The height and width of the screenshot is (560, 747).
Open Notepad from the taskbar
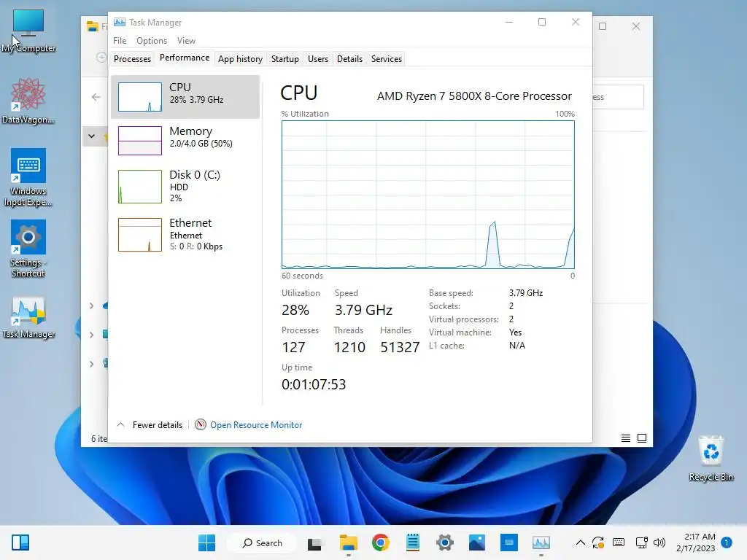click(x=413, y=542)
